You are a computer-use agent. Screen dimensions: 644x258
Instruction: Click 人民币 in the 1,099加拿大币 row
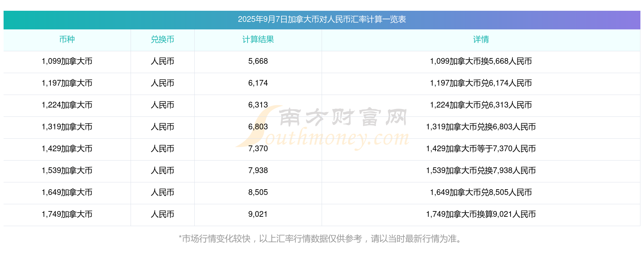point(162,61)
